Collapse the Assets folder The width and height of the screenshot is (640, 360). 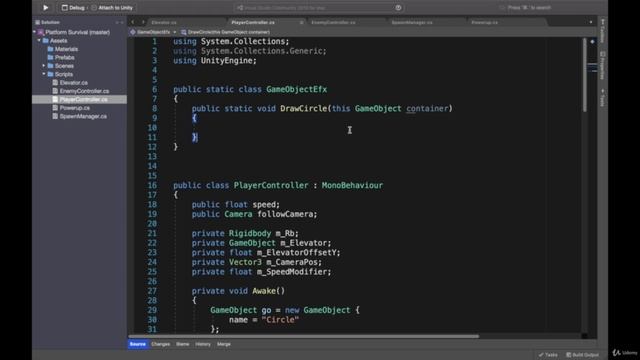pyautogui.click(x=39, y=40)
